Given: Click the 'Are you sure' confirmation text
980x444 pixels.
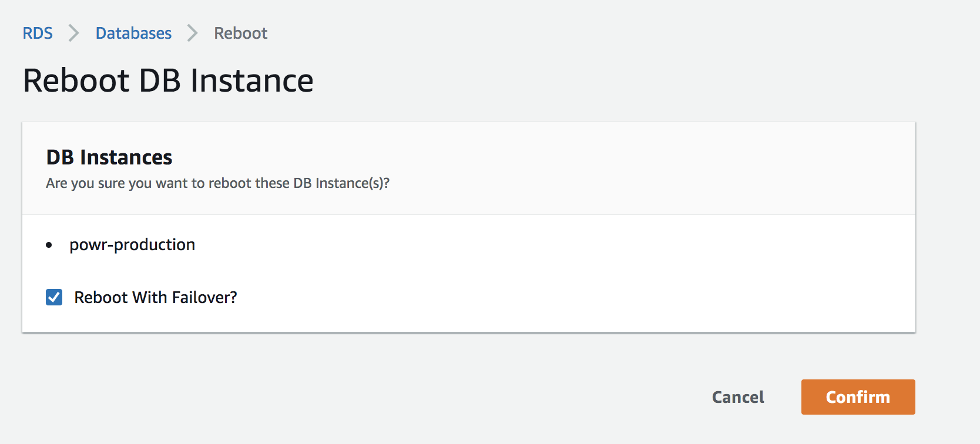Looking at the screenshot, I should pyautogui.click(x=217, y=183).
